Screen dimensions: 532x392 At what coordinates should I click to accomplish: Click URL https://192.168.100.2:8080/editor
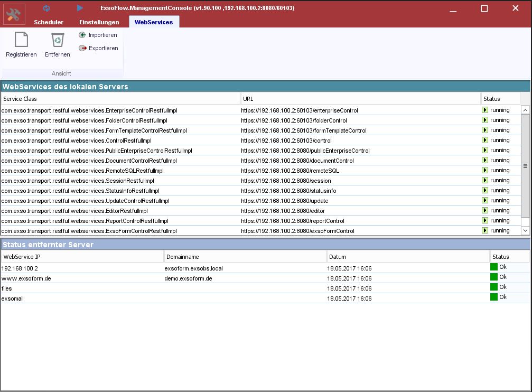pos(283,211)
